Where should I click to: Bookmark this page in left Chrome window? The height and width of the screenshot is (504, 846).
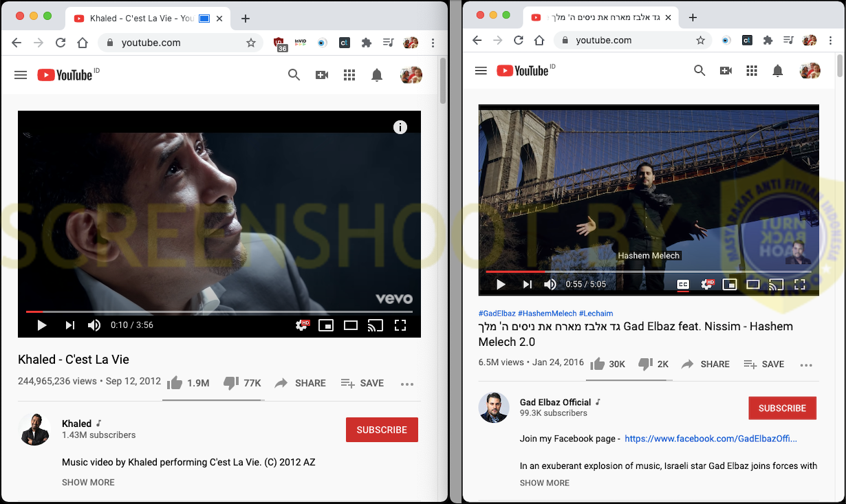[251, 43]
